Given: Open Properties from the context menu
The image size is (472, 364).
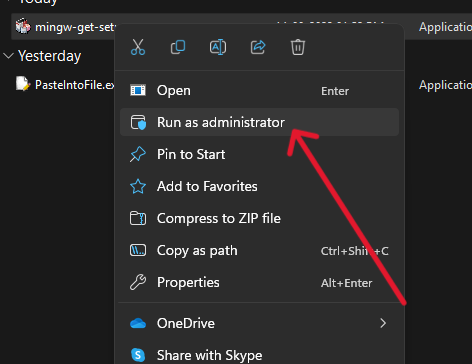Looking at the screenshot, I should 259,282.
